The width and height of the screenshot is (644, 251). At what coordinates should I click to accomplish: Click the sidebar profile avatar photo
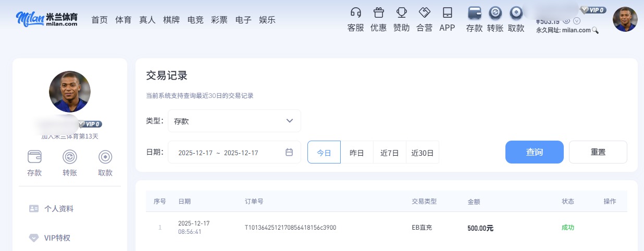pos(70,92)
